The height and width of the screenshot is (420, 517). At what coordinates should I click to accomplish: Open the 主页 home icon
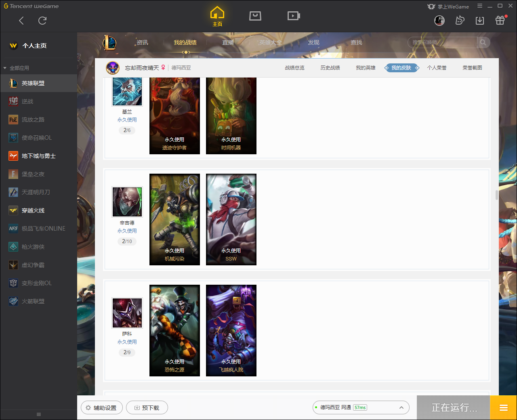point(217,17)
